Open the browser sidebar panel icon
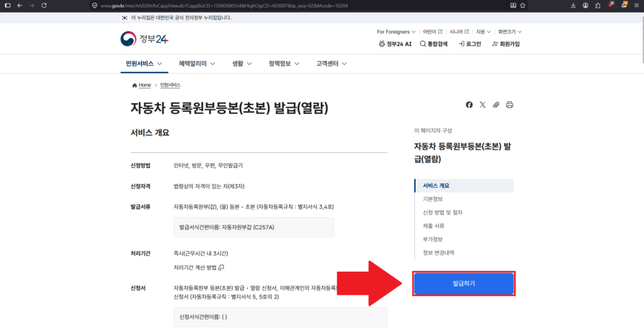The height and width of the screenshot is (329, 644). [8, 6]
